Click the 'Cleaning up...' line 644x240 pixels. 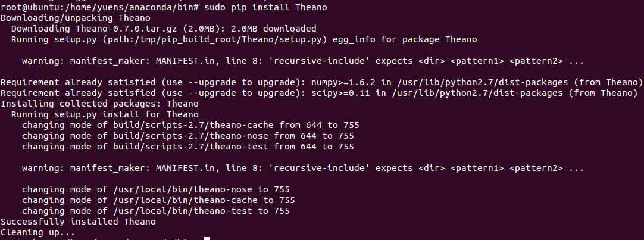pyautogui.click(x=37, y=232)
